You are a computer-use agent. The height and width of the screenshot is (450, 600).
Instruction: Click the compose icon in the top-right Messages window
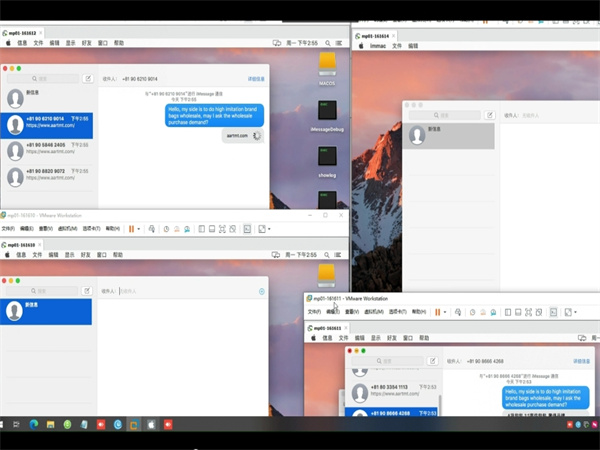coord(489,115)
